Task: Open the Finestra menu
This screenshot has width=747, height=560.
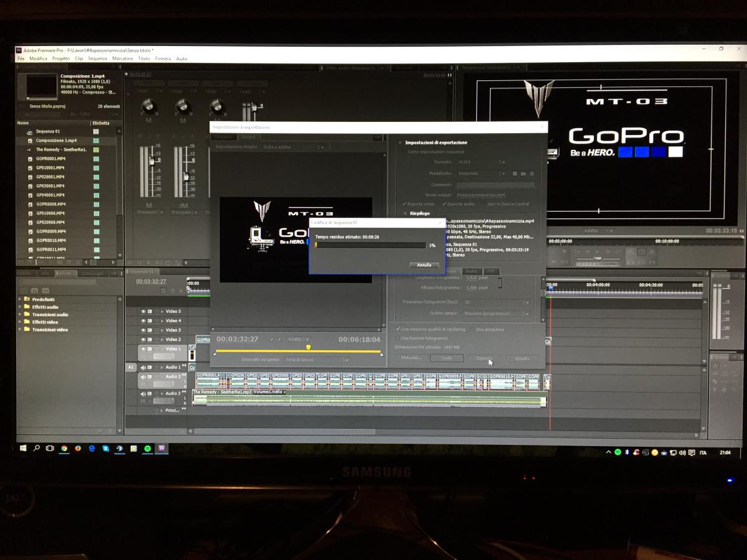Action: coord(163,58)
